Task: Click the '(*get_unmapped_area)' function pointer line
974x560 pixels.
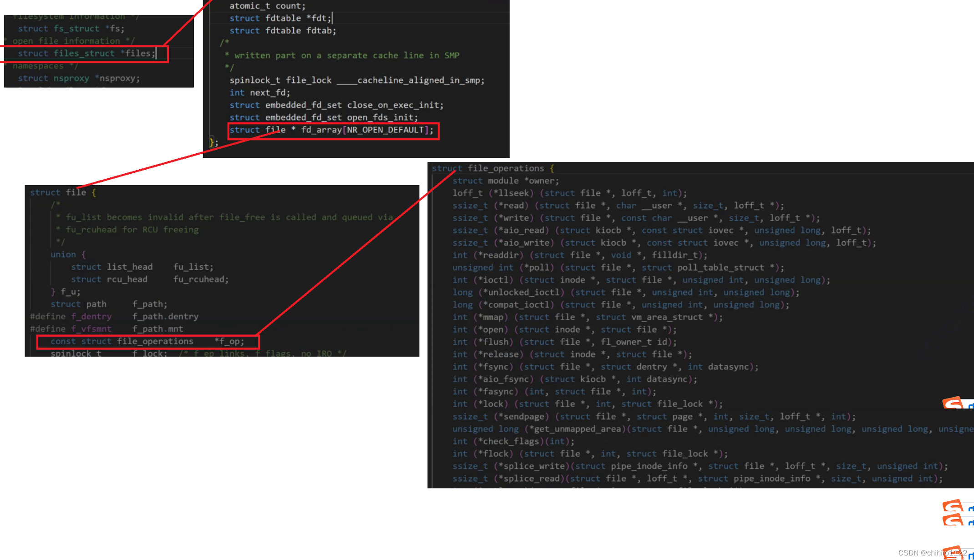Action: 713,429
